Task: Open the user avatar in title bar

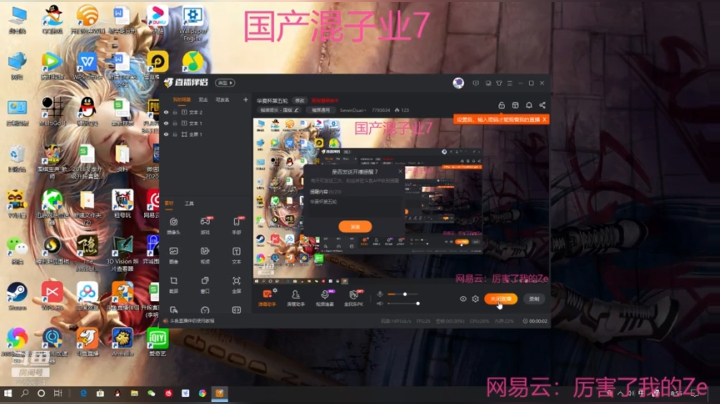Action: (458, 83)
